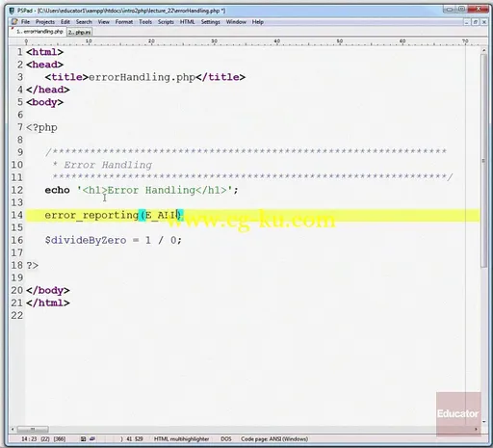
Task: Open the Tools menu
Action: pyautogui.click(x=145, y=22)
